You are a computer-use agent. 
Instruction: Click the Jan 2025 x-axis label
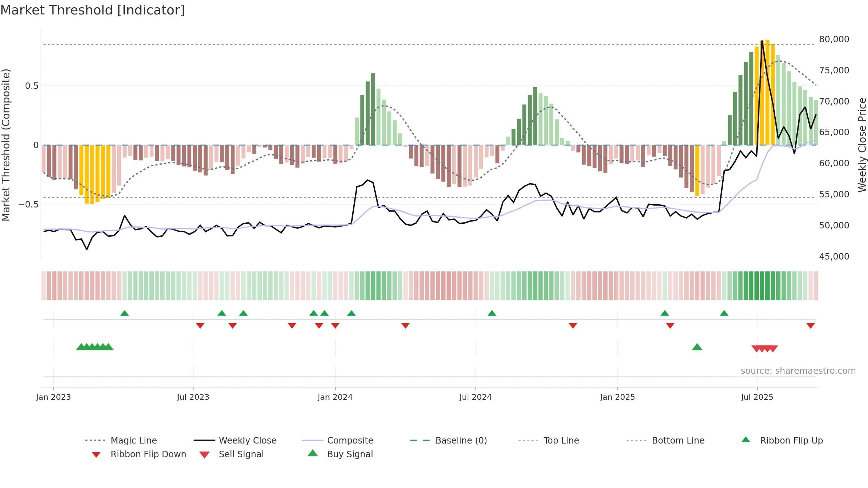(617, 397)
